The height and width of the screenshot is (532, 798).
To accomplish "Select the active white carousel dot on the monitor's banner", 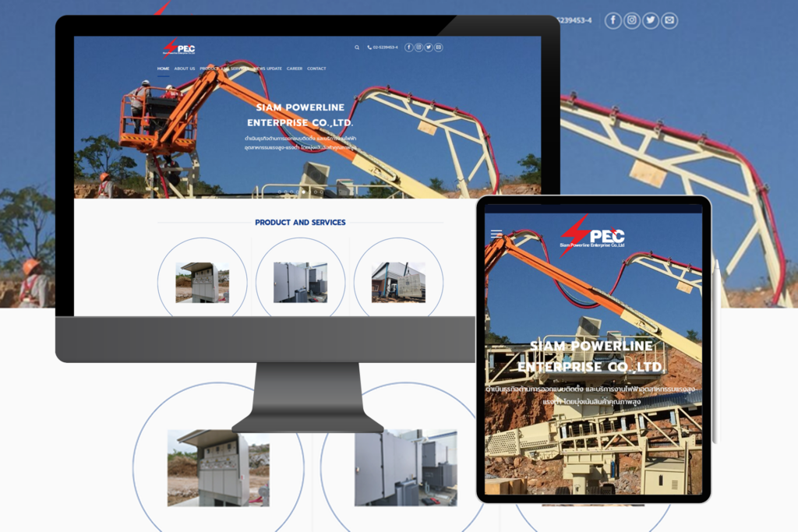I will coord(304,192).
